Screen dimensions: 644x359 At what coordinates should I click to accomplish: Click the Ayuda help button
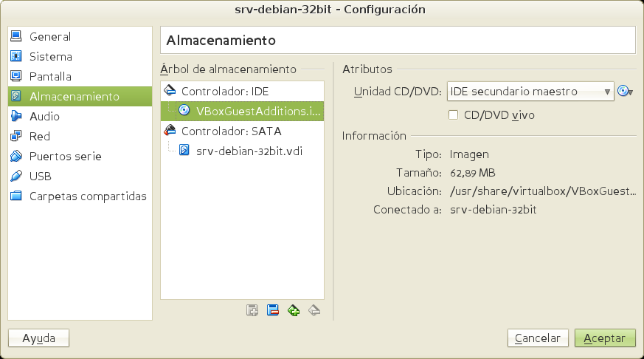point(38,338)
